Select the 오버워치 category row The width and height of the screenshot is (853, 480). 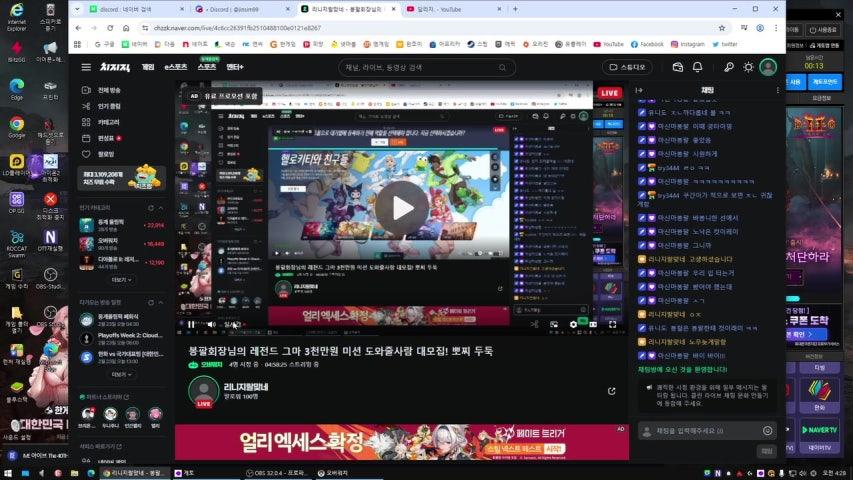[x=121, y=243]
